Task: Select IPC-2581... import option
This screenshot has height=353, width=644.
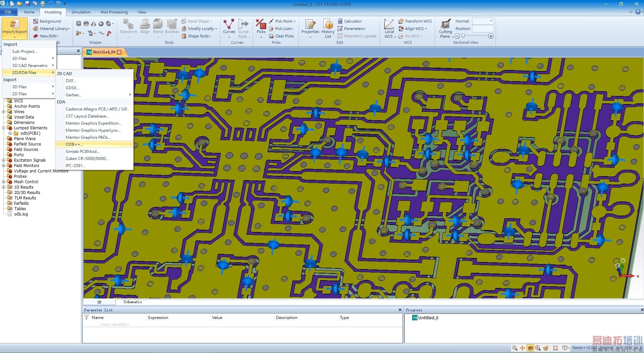Action: click(x=95, y=166)
